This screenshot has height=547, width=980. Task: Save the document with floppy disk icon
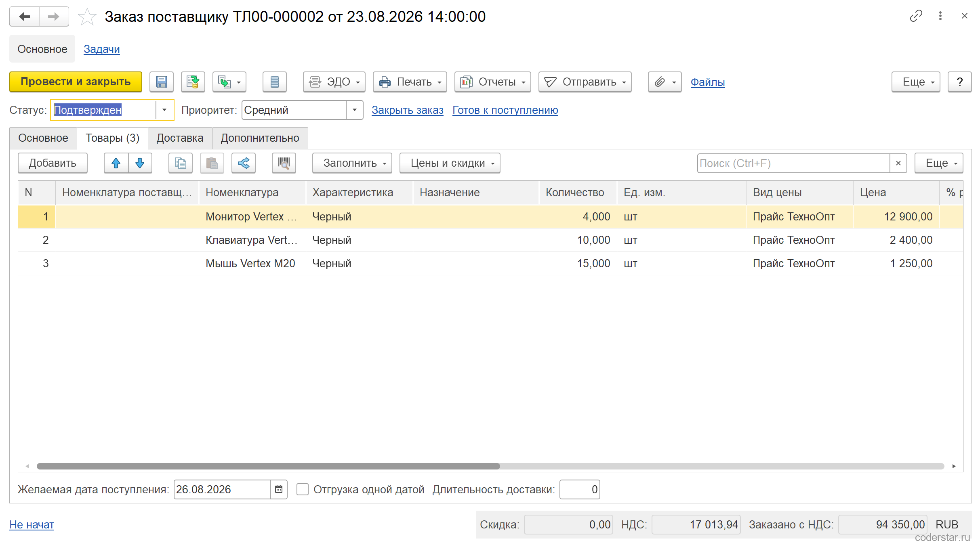coord(162,82)
